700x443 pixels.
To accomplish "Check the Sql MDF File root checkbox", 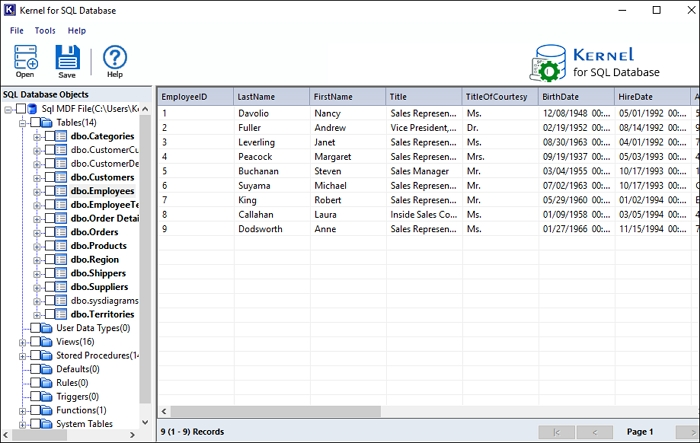I will [x=21, y=109].
